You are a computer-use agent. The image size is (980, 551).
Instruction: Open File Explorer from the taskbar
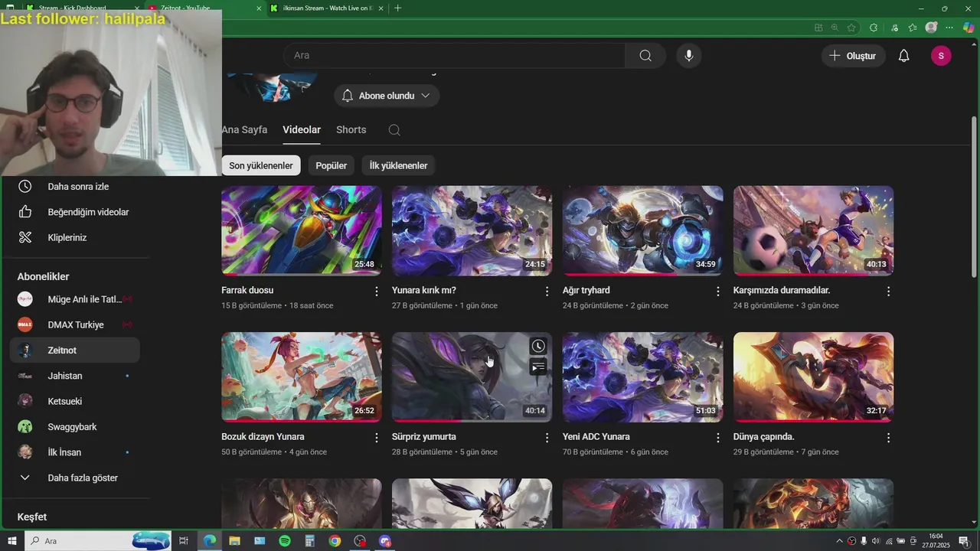pos(235,541)
